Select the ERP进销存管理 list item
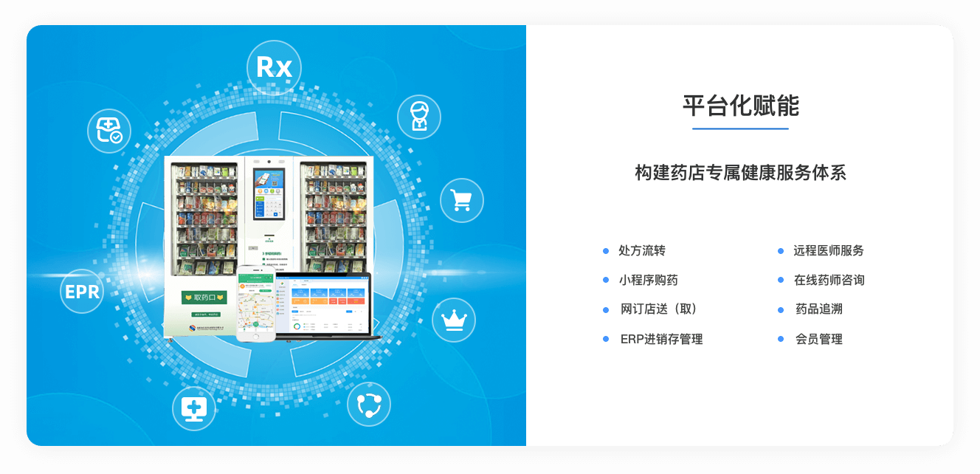Screen dimensions: 980x474 [661, 340]
